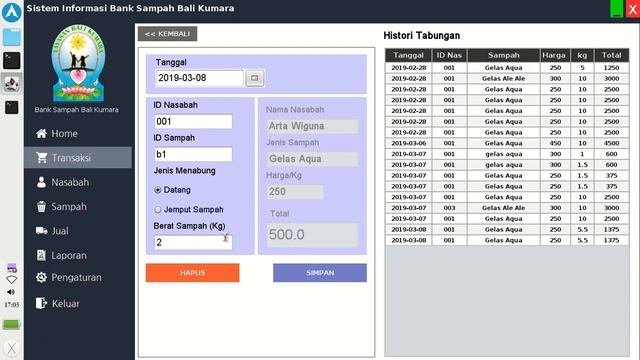Click the Tanggal date input field
The width and height of the screenshot is (640, 360).
click(199, 78)
